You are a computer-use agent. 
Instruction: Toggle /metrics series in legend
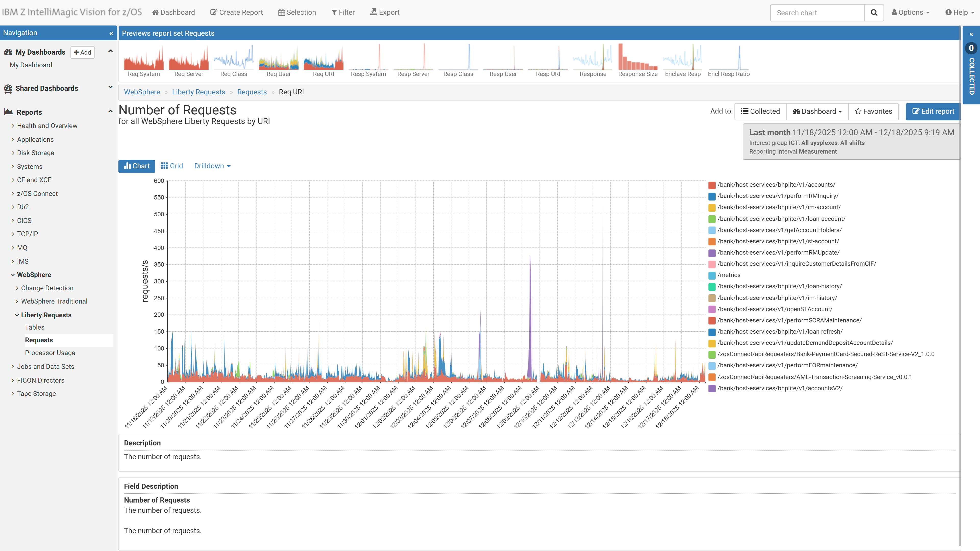(729, 275)
